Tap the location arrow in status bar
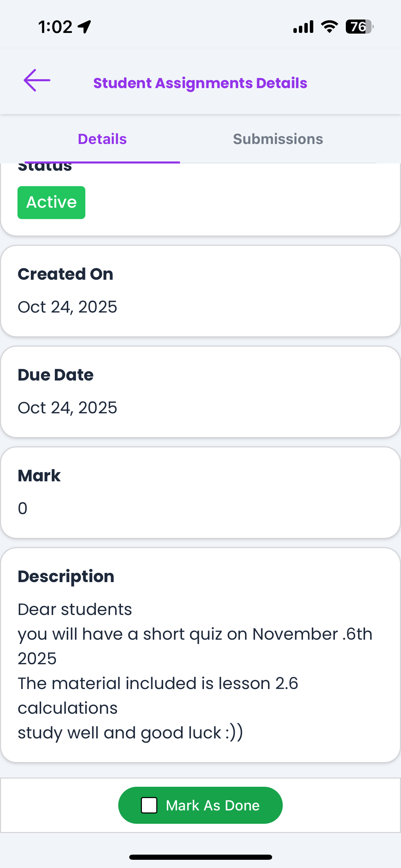 [84, 27]
